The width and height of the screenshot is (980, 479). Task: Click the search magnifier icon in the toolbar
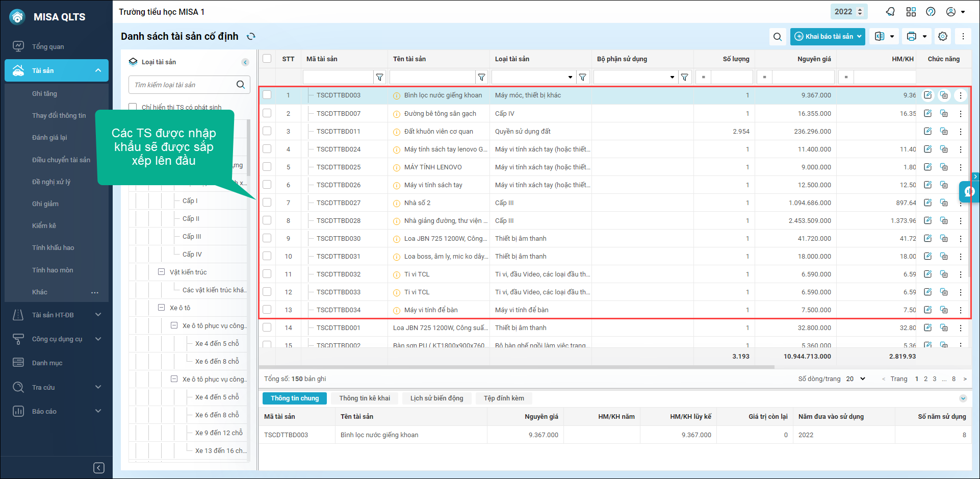tap(777, 37)
